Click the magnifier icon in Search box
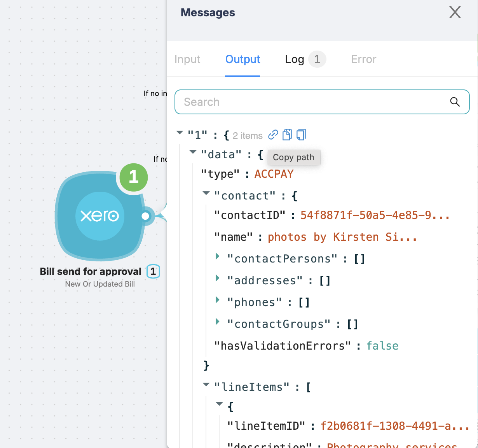478x448 pixels. tap(455, 102)
